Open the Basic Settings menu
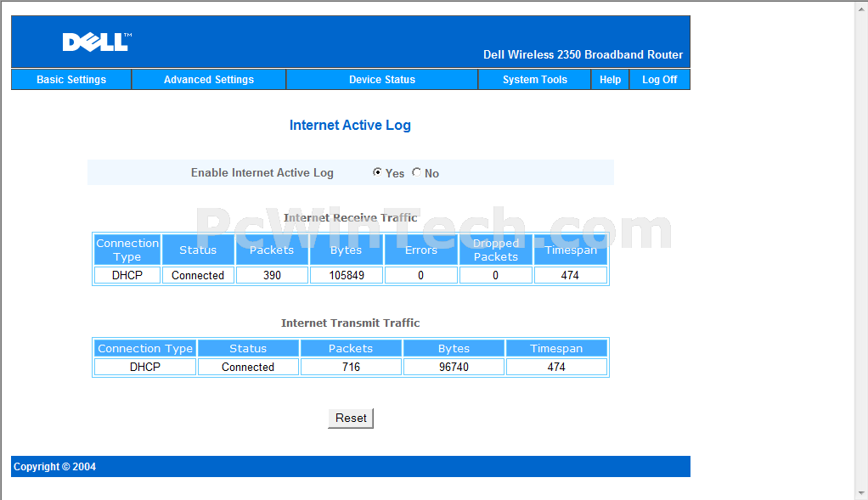Viewport: 868px width, 500px height. pyautogui.click(x=71, y=80)
